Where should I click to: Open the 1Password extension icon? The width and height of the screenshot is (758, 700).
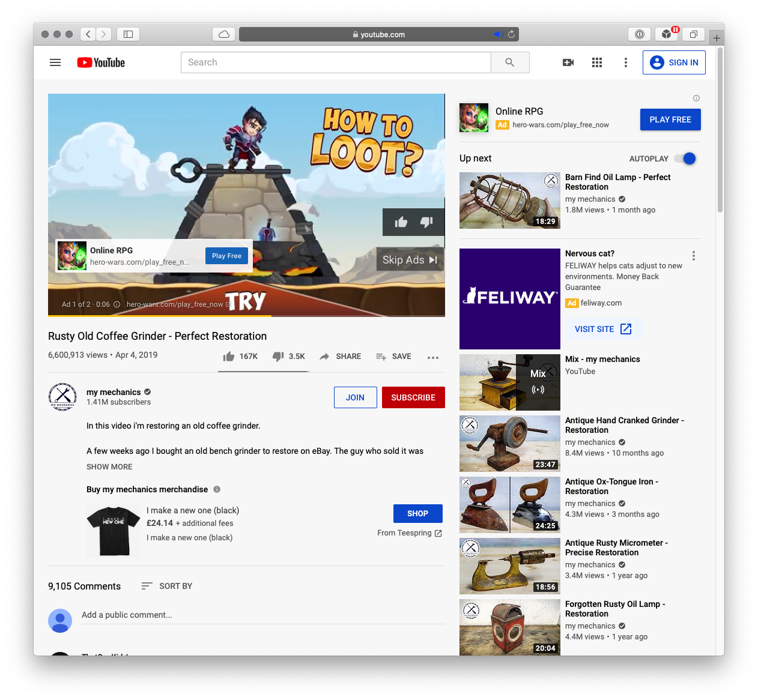pyautogui.click(x=640, y=34)
